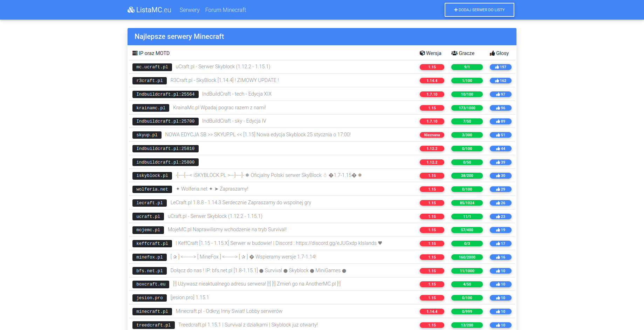The width and height of the screenshot is (644, 330).
Task: Vote for krainamc.pl using the 96 badge
Action: pyautogui.click(x=500, y=108)
